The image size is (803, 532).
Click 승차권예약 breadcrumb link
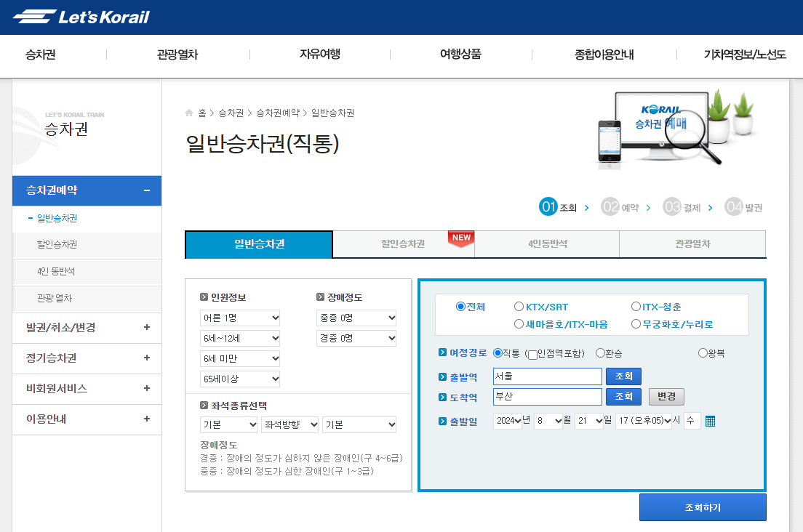coord(278,113)
